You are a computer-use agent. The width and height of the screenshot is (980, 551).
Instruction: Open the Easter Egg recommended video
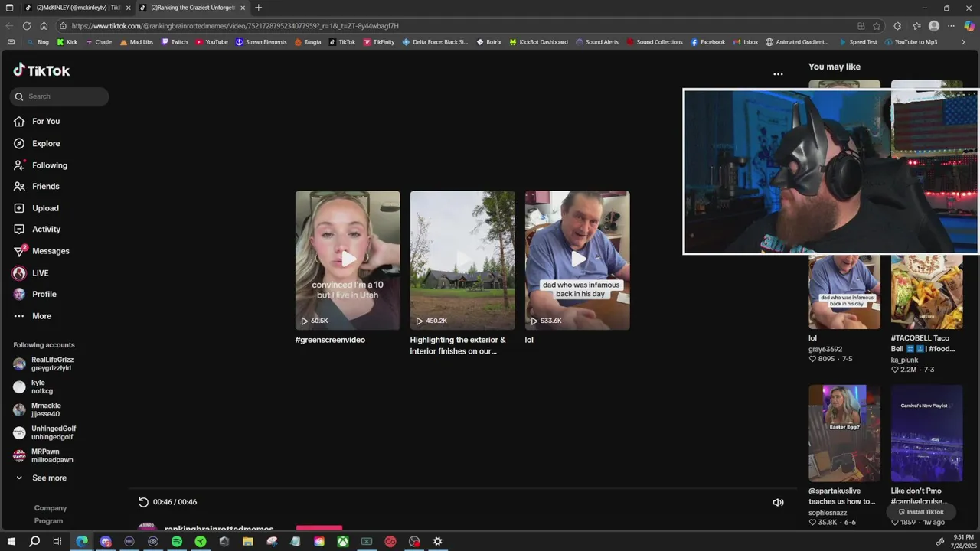pyautogui.click(x=844, y=433)
